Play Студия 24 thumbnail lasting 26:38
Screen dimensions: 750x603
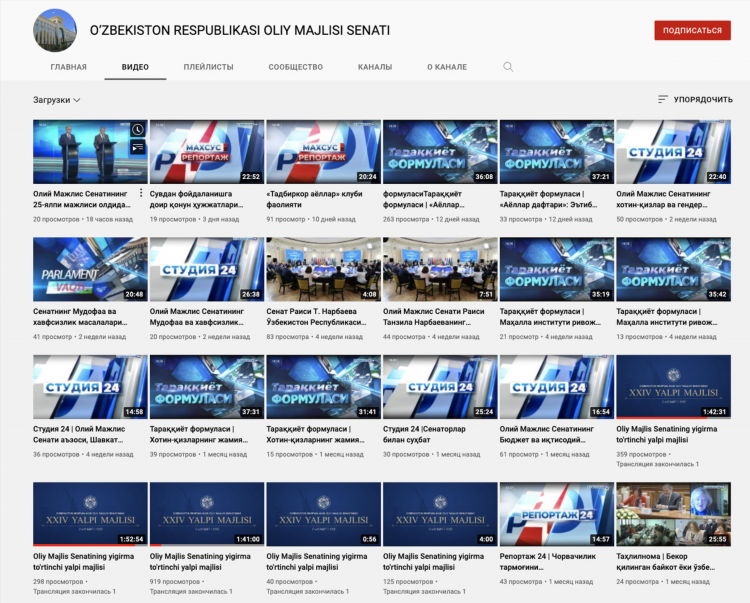(x=207, y=269)
